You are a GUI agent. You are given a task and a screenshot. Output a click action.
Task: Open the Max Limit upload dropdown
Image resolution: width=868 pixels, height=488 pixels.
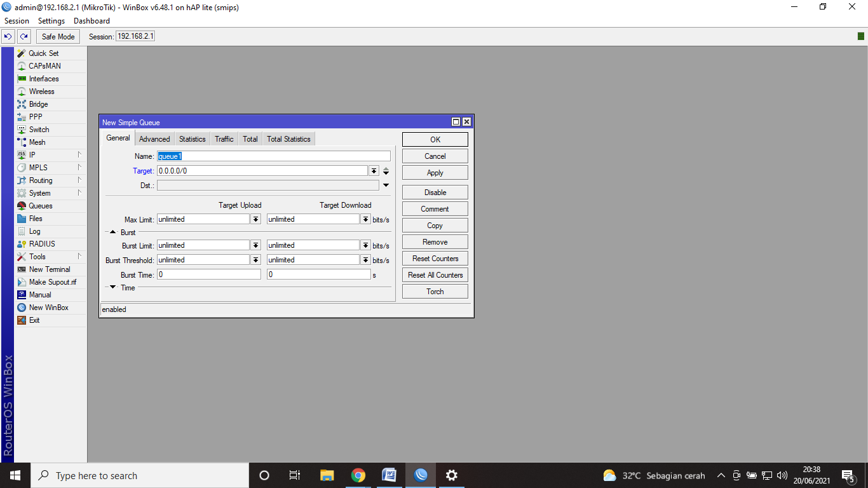(255, 219)
